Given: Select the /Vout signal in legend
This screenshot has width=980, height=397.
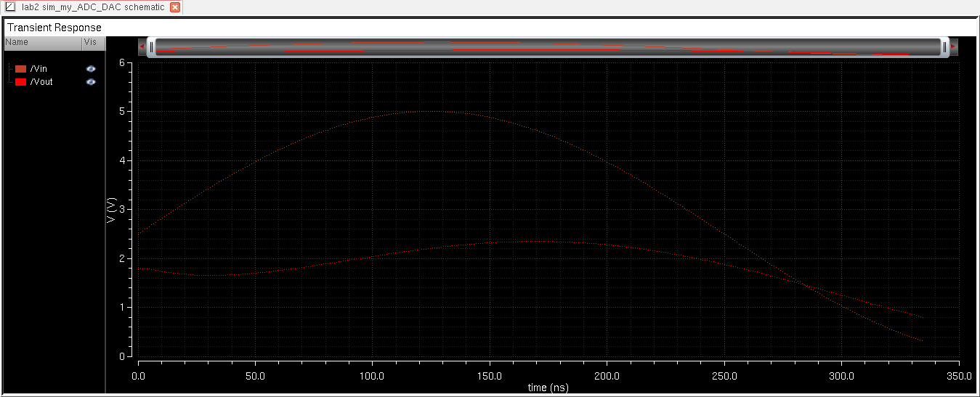Looking at the screenshot, I should tap(41, 82).
